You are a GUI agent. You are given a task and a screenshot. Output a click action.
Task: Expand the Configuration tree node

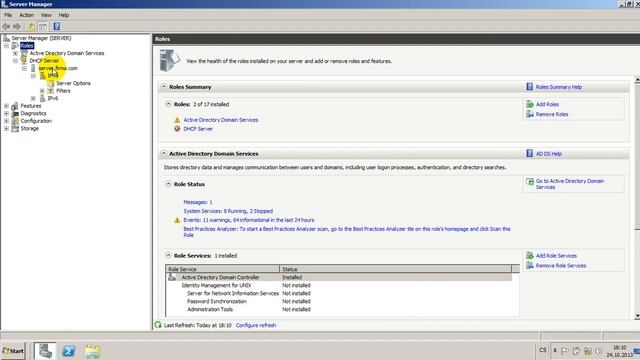coord(7,121)
